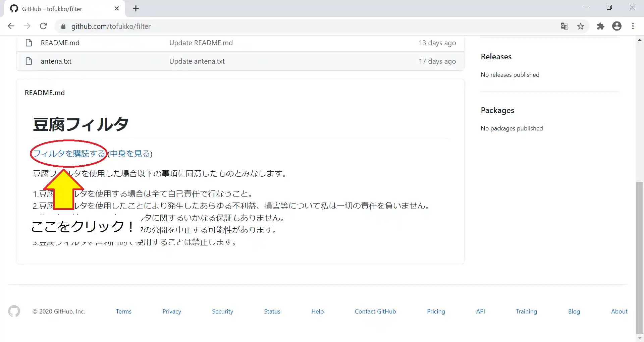Open the Google Translate icon in address bar
Viewport: 644px width, 342px height.
click(565, 26)
